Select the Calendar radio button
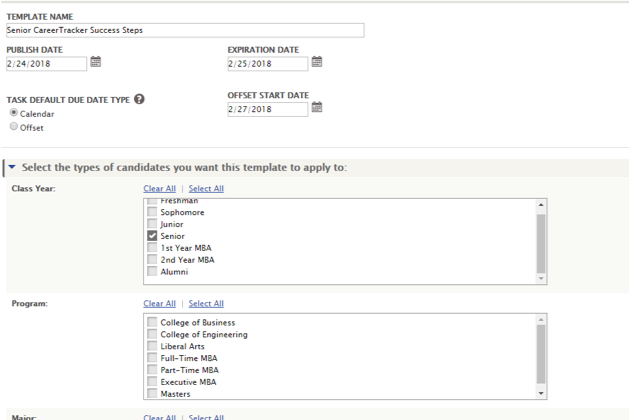The image size is (629, 420). tap(14, 113)
